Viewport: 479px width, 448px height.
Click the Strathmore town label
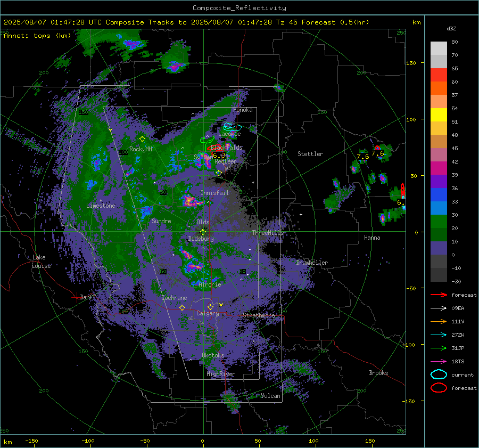click(259, 315)
